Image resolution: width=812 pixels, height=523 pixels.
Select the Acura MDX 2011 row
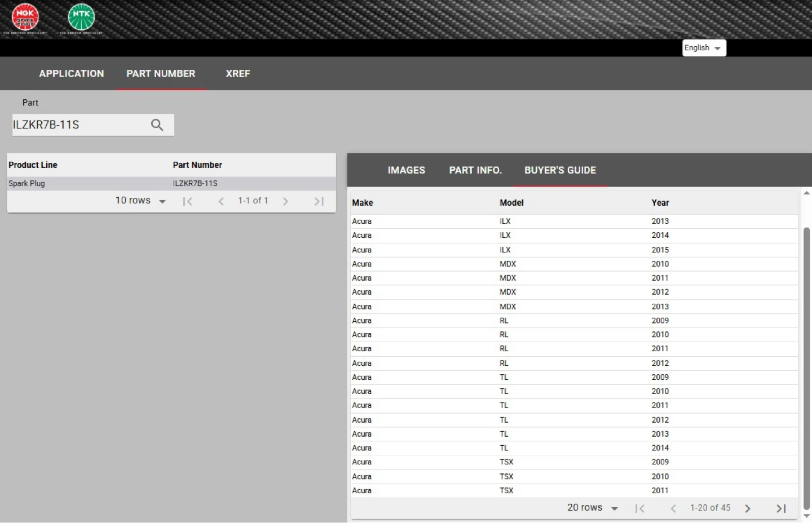(x=574, y=278)
